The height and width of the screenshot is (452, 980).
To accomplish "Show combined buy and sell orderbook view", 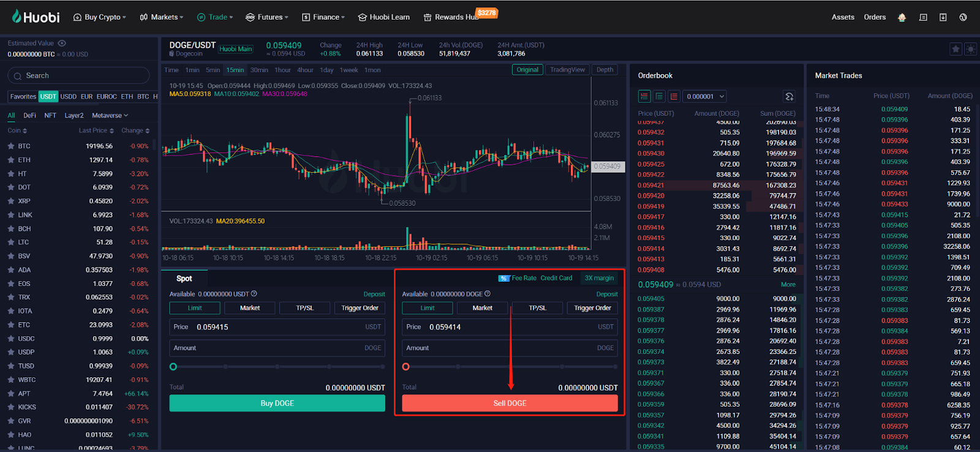I will click(x=644, y=96).
